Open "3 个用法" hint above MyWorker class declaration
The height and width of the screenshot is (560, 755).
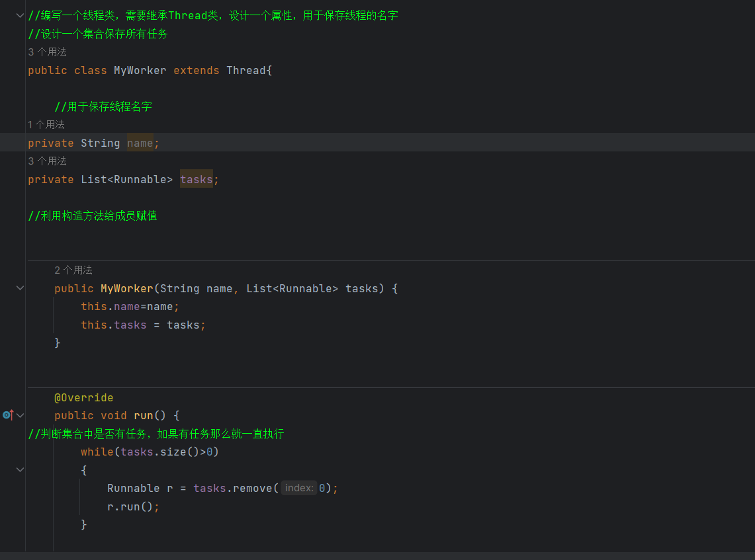pyautogui.click(x=48, y=52)
